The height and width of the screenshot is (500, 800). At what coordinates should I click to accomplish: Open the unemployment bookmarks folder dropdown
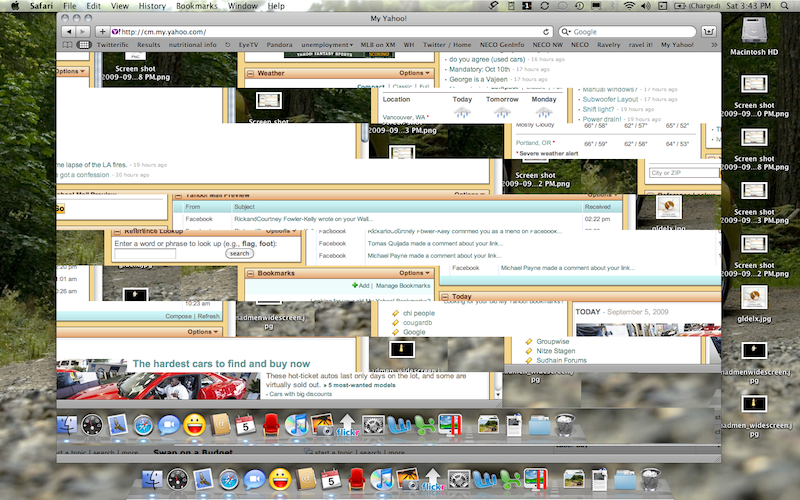pos(327,45)
